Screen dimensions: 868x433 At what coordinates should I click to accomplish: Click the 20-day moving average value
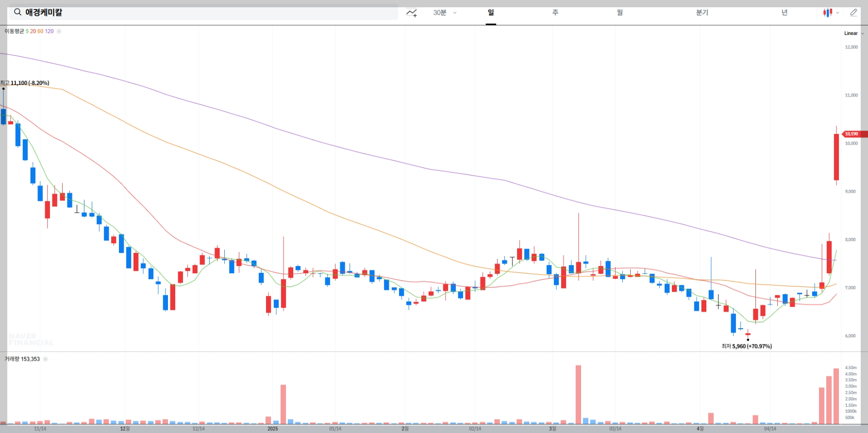click(x=33, y=31)
